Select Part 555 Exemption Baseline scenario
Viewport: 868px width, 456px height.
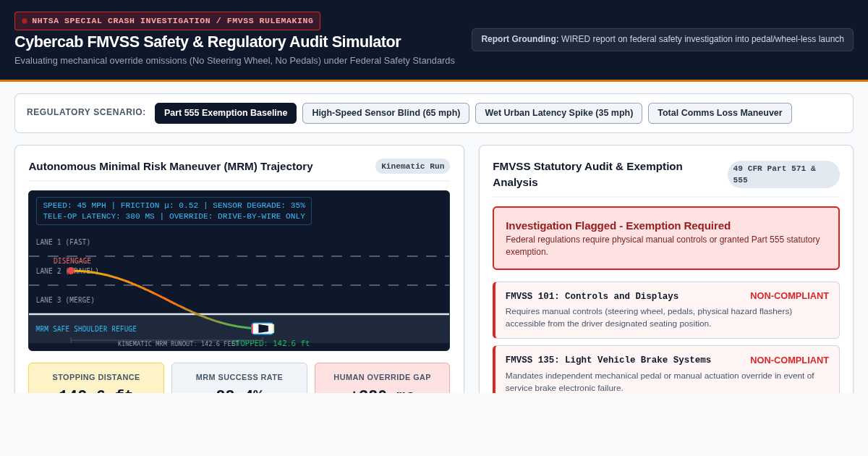coord(226,113)
